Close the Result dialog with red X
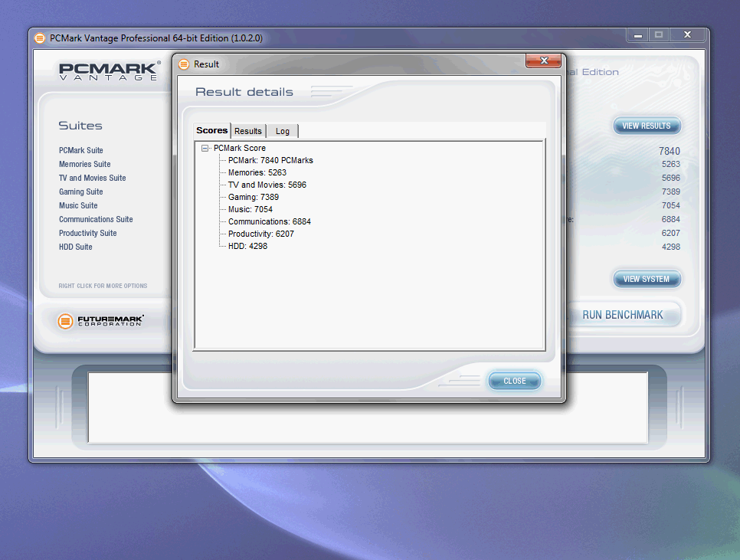 544,61
